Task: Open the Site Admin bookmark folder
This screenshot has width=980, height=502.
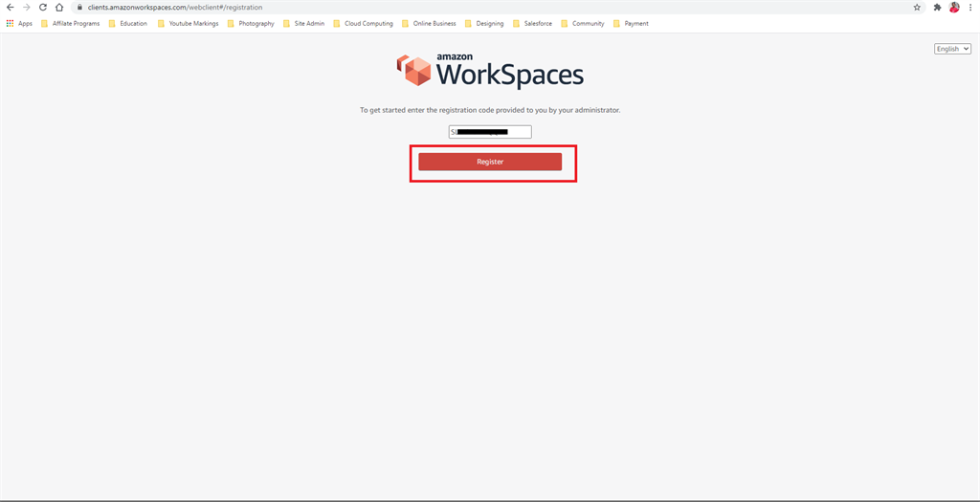Action: 303,24
